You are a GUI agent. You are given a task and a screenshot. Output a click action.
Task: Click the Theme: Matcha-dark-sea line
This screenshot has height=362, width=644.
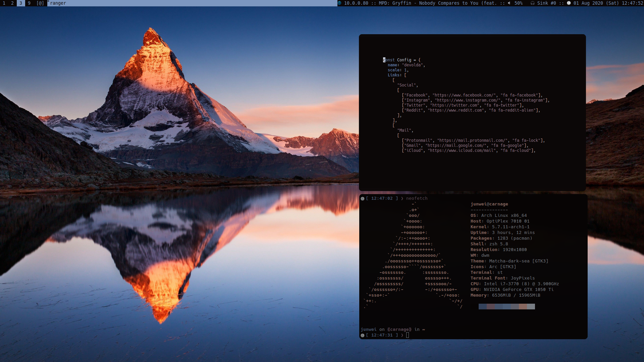click(509, 261)
